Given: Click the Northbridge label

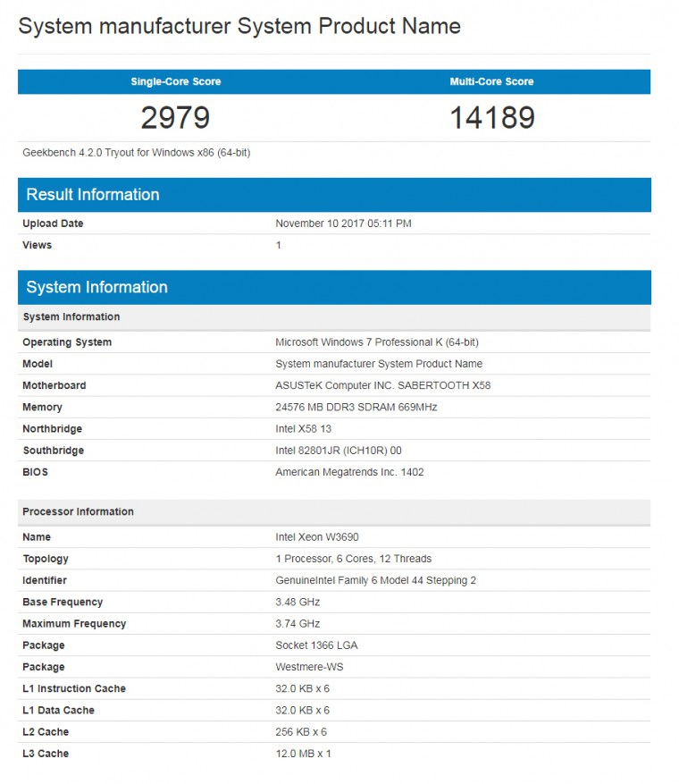Looking at the screenshot, I should tap(52, 428).
